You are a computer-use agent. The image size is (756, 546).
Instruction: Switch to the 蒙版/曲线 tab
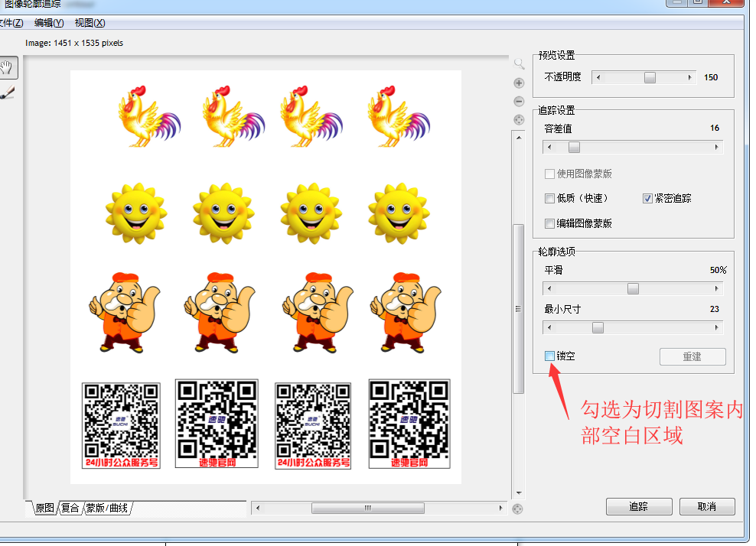[107, 508]
